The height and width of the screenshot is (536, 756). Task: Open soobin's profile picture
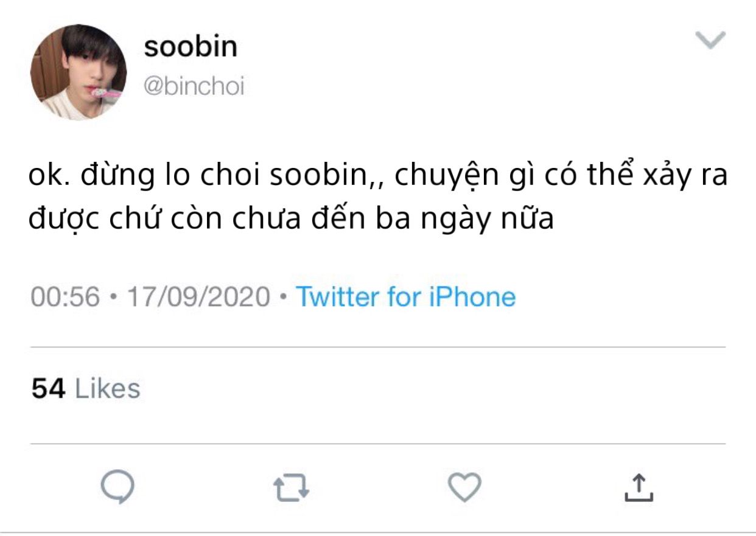point(79,72)
